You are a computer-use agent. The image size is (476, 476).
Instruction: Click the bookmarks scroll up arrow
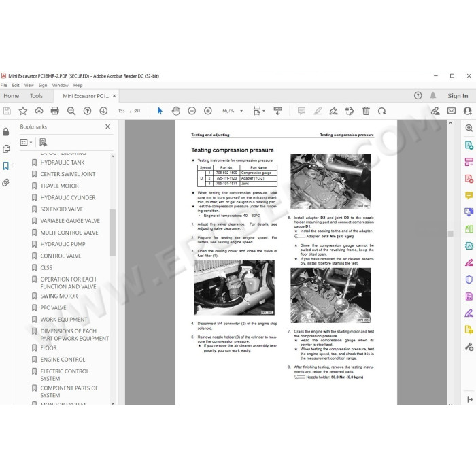coord(113,156)
